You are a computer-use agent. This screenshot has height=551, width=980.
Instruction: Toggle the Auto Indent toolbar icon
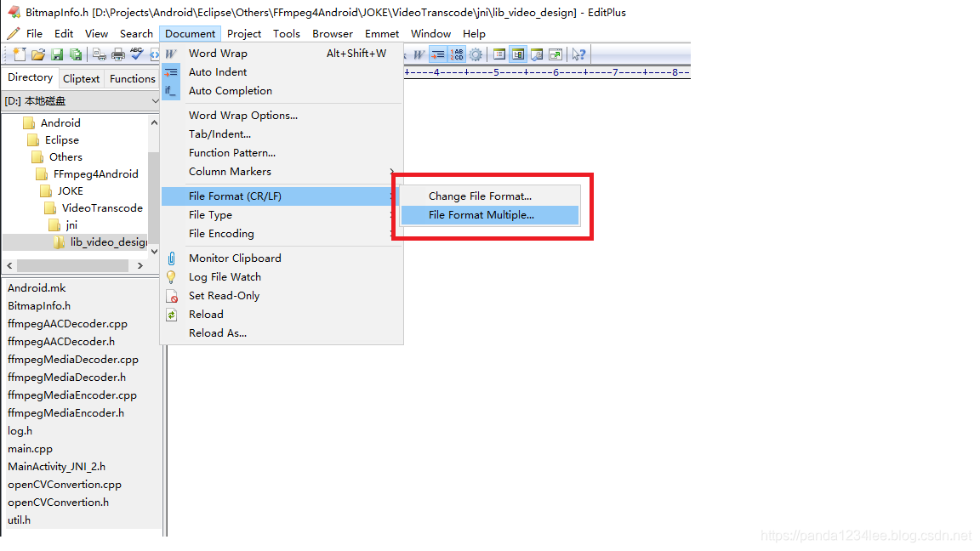(x=437, y=54)
